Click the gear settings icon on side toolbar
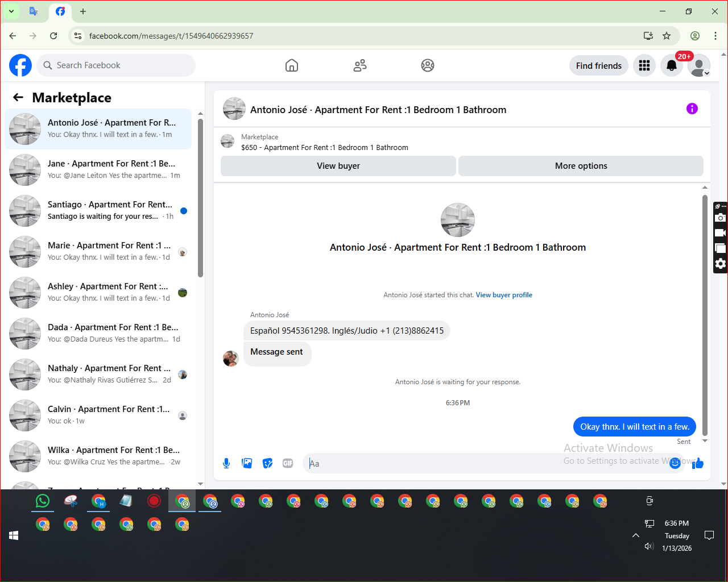Screen dimensions: 728x582 [x=721, y=264]
